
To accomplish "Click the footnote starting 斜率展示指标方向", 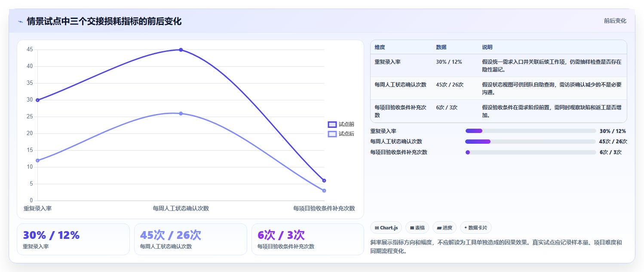I will [496, 247].
